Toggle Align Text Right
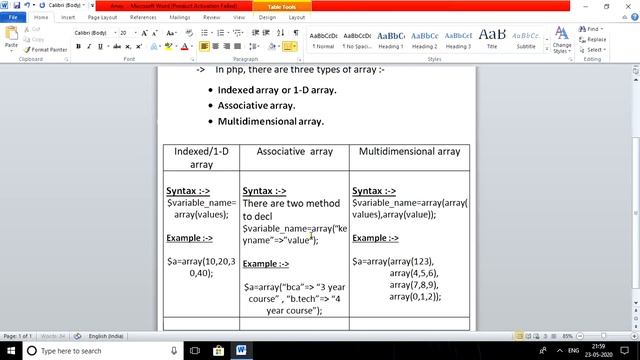This screenshot has width=640, height=360. 227,47
